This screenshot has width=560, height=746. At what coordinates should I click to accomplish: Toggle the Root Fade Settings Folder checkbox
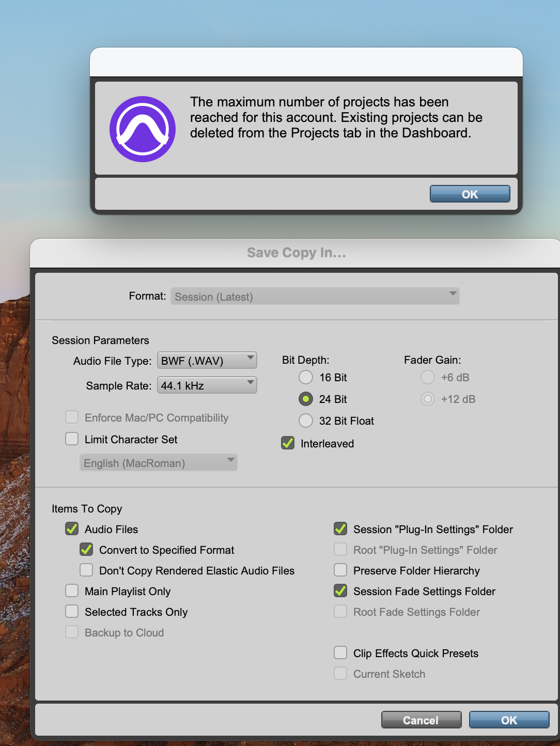[340, 612]
